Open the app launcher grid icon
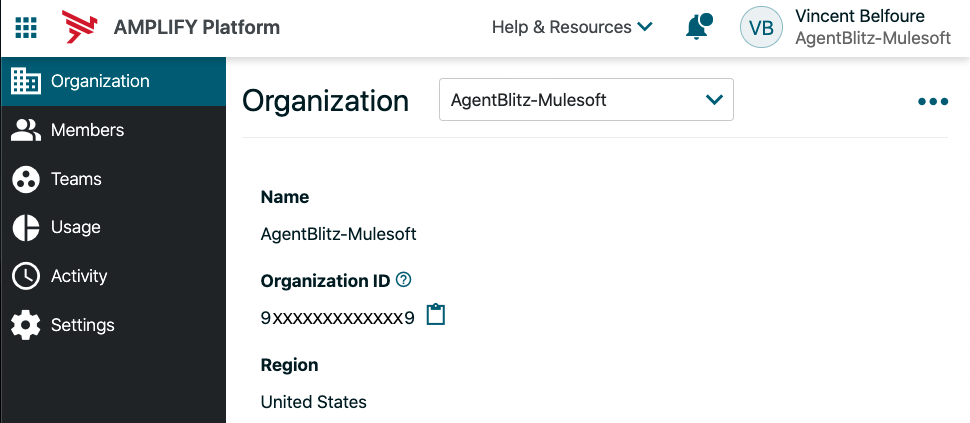Viewport: 970px width, 423px height. tap(26, 27)
